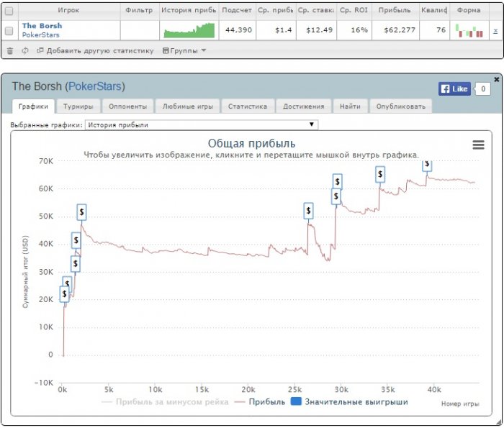Click the dollar win marker near 40K at left

pyautogui.click(x=76, y=240)
